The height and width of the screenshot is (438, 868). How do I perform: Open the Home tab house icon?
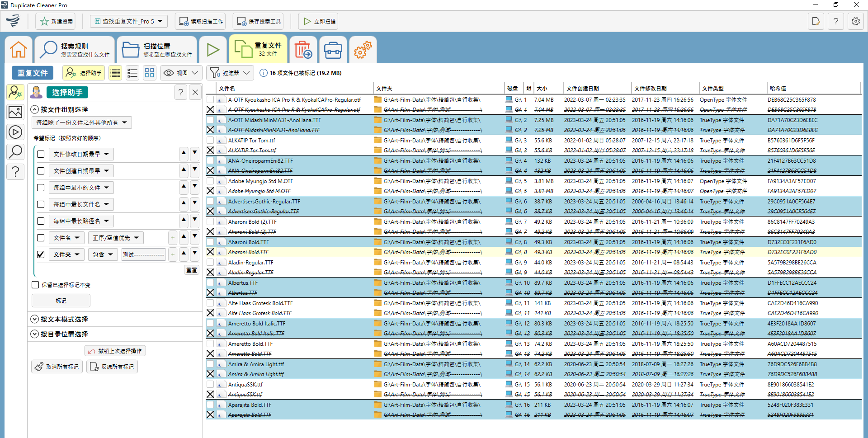19,49
